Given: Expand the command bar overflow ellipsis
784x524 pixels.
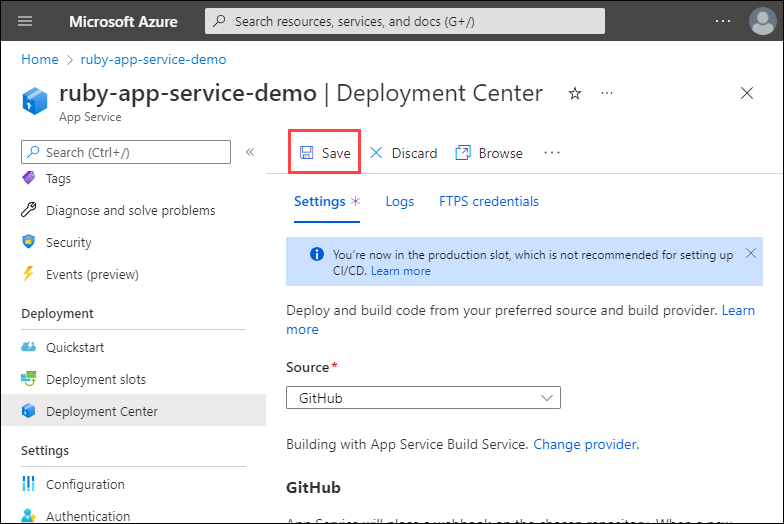Looking at the screenshot, I should tap(552, 153).
